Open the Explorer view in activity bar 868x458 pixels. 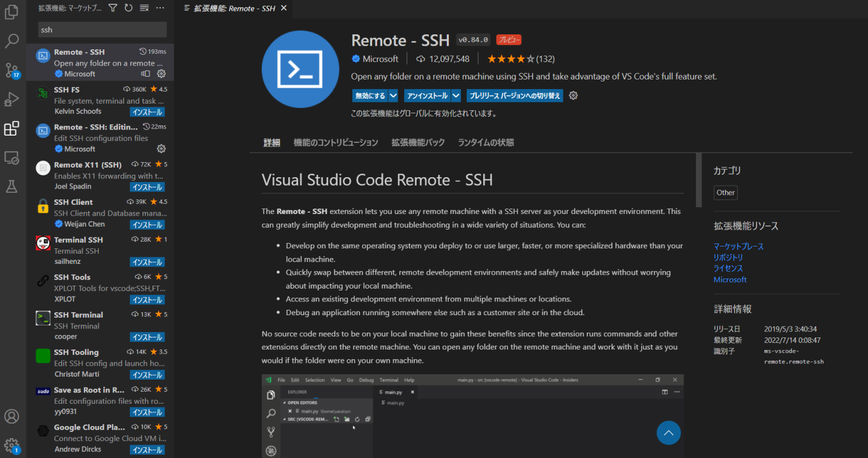(12, 13)
